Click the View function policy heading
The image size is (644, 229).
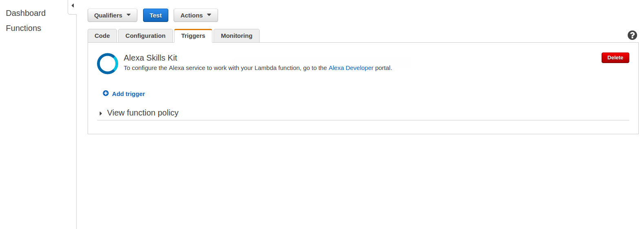(x=143, y=113)
